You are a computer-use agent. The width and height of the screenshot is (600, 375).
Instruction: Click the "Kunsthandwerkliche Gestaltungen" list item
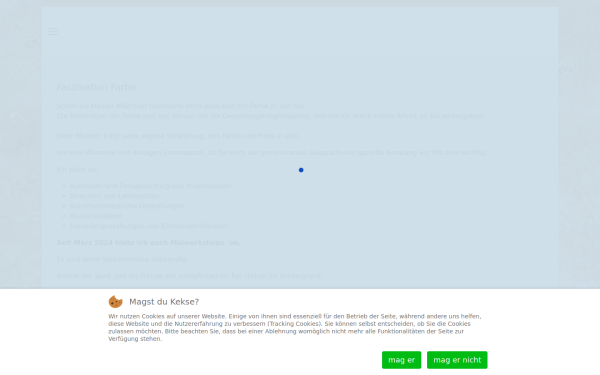click(x=127, y=206)
